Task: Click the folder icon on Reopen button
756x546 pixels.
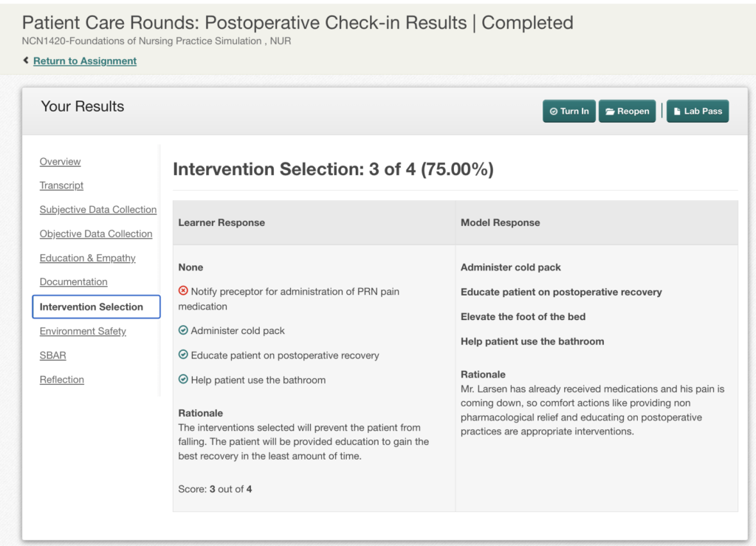Action: tap(610, 112)
